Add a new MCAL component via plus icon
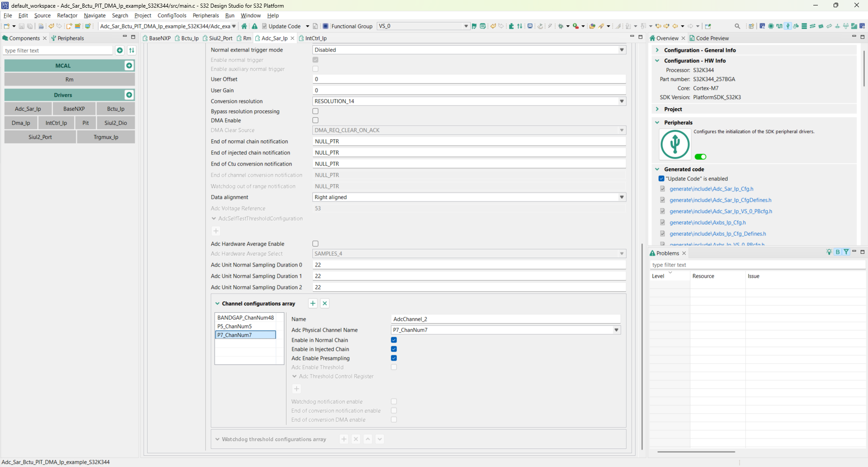The image size is (868, 467). click(129, 66)
